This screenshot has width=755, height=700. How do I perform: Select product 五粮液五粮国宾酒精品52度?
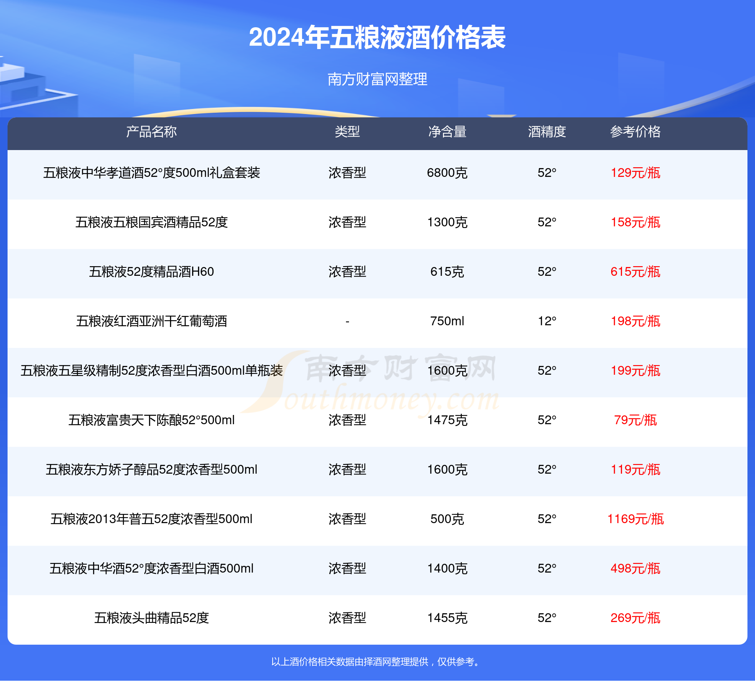point(151,222)
